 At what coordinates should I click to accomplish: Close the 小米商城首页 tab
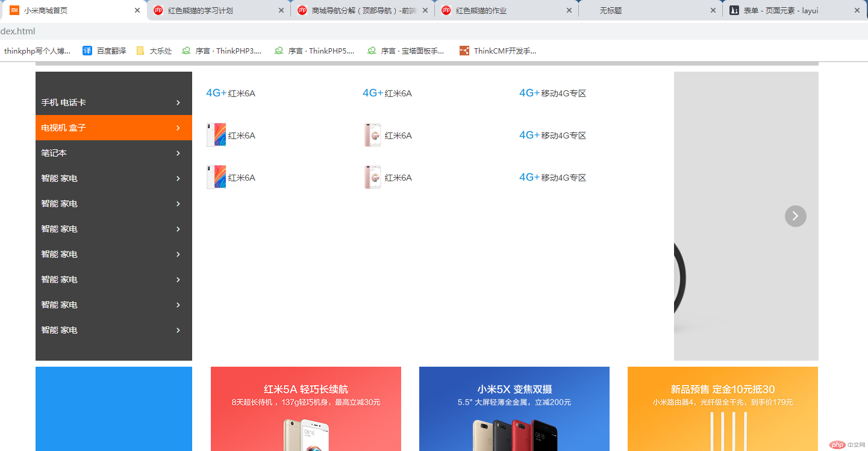[x=137, y=11]
